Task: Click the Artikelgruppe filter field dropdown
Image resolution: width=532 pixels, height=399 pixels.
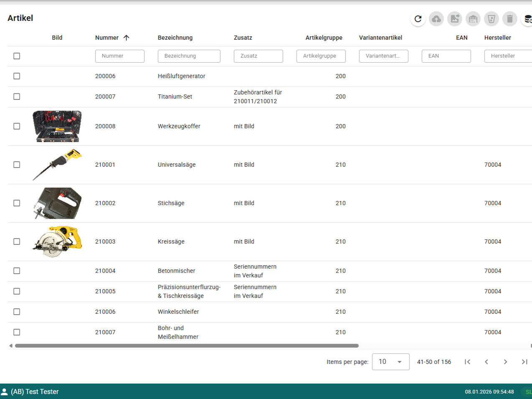Action: [321, 56]
